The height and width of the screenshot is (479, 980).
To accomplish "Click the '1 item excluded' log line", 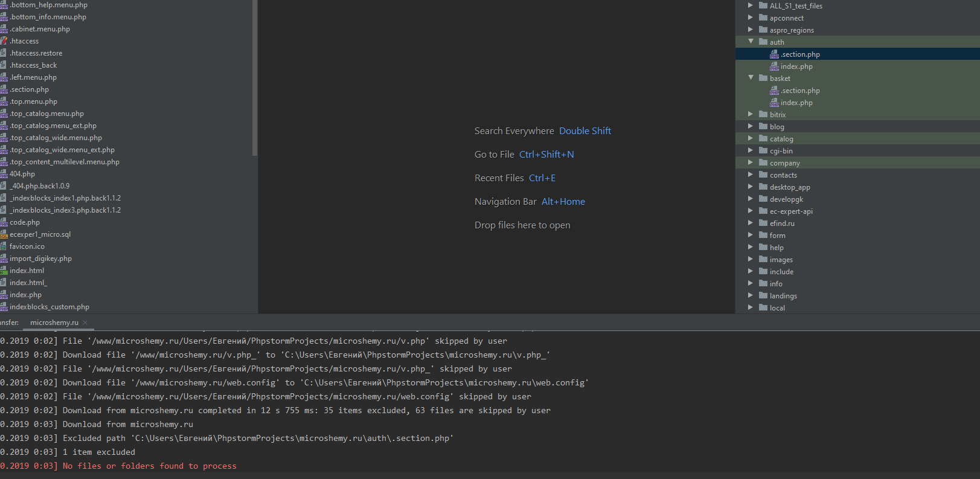I will tap(99, 452).
